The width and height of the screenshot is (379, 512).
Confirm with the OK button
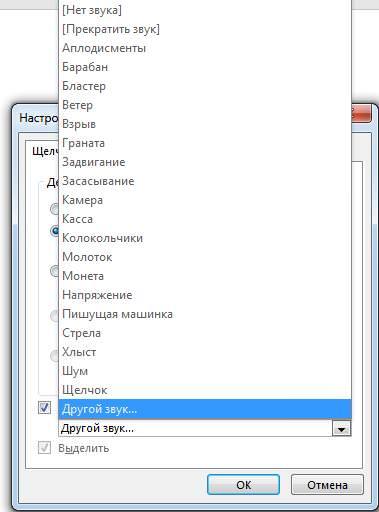pos(243,485)
